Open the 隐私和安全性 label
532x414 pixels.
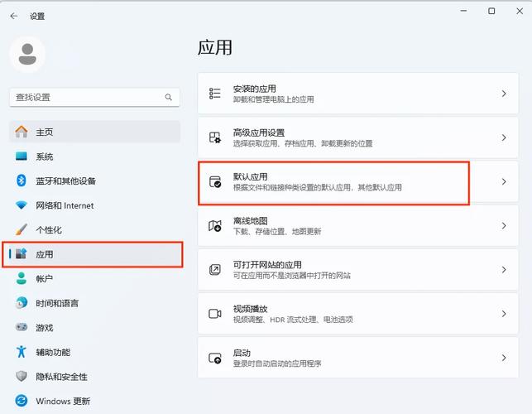(x=61, y=377)
